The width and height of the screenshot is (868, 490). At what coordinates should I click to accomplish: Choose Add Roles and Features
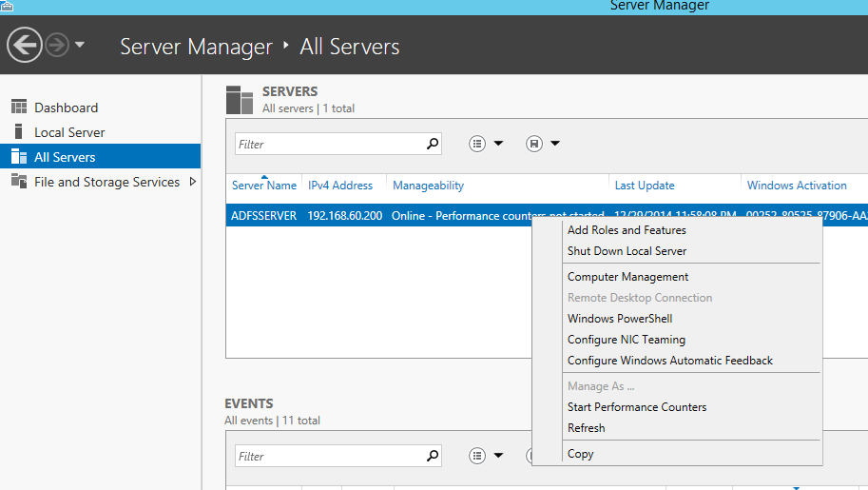[627, 230]
